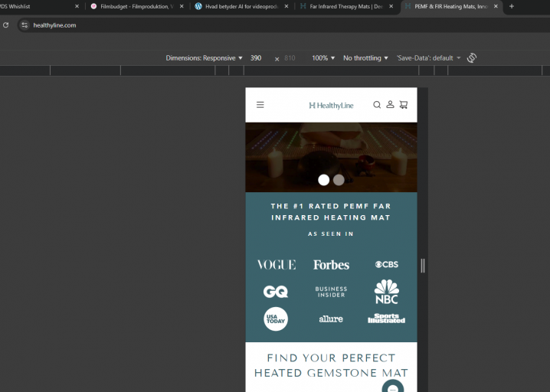
Task: Click the hero banner image
Action: tap(331, 157)
